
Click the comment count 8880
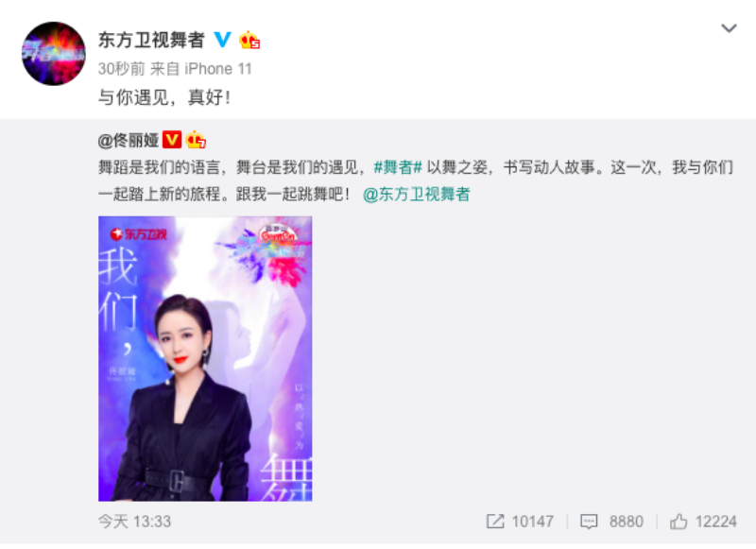click(x=627, y=522)
